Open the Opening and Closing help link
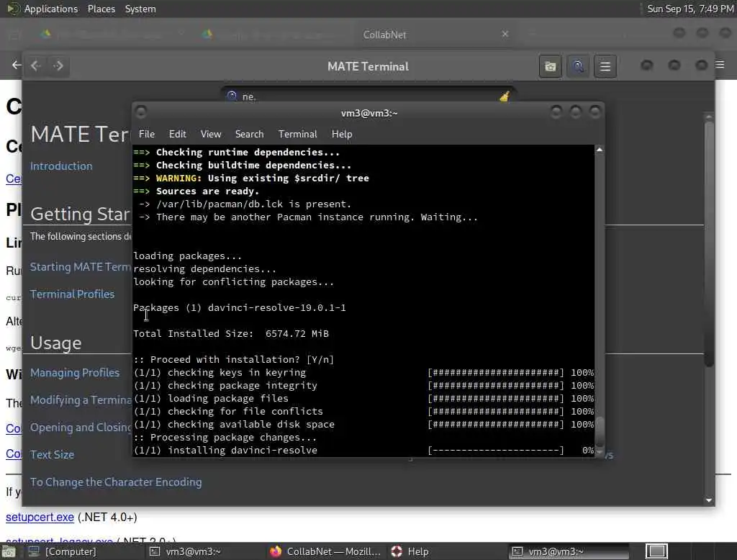737x560 pixels. 81,427
